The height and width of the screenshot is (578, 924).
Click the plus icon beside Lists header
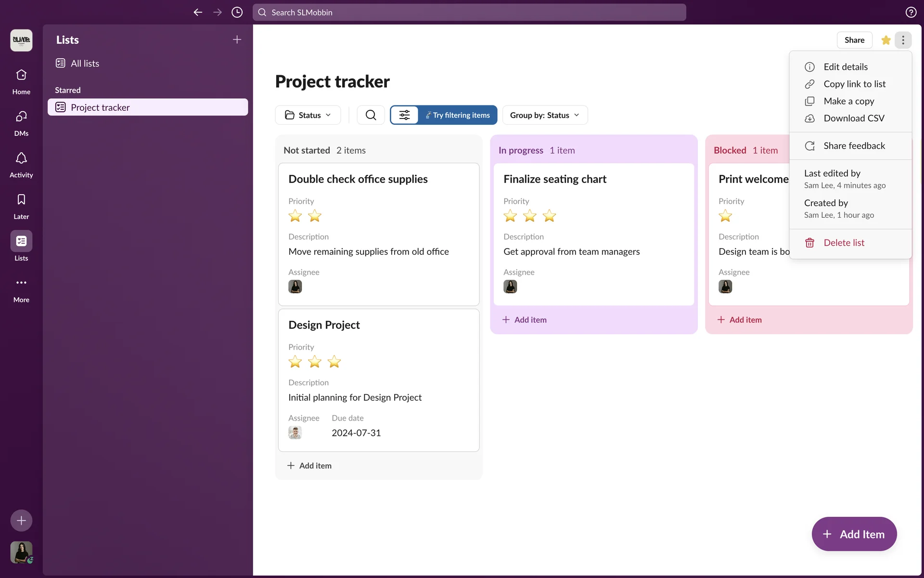[x=237, y=39]
